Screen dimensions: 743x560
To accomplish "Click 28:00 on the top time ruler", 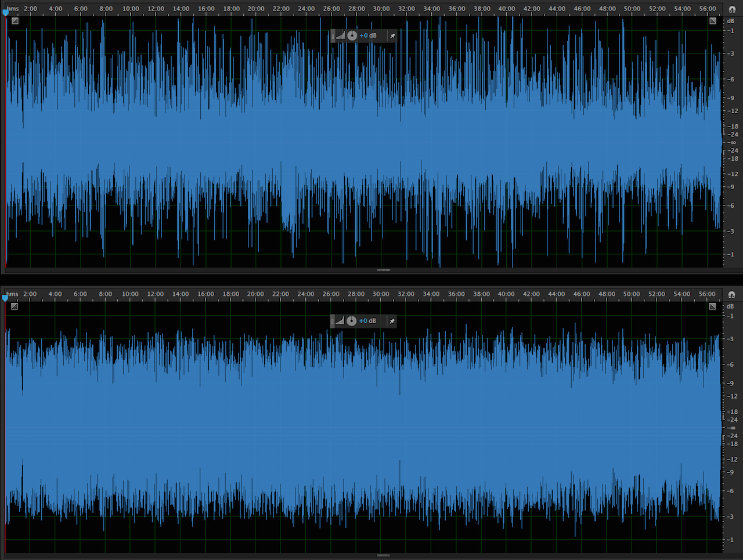I will (x=356, y=9).
